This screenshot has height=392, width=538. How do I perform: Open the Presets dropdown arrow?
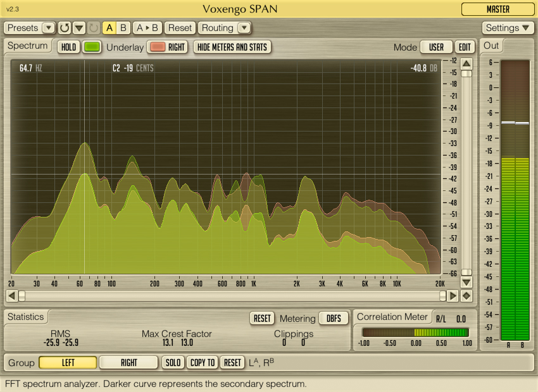(48, 28)
